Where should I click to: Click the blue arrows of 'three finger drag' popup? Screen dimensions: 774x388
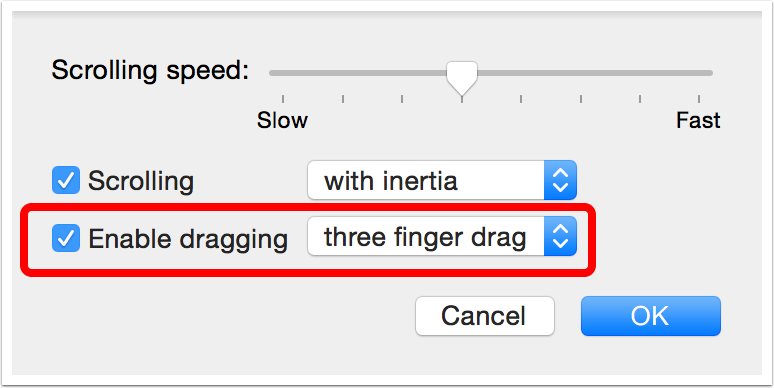pos(560,236)
